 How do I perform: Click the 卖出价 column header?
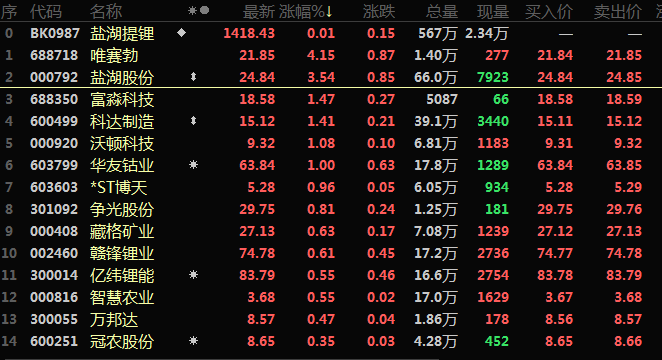618,11
